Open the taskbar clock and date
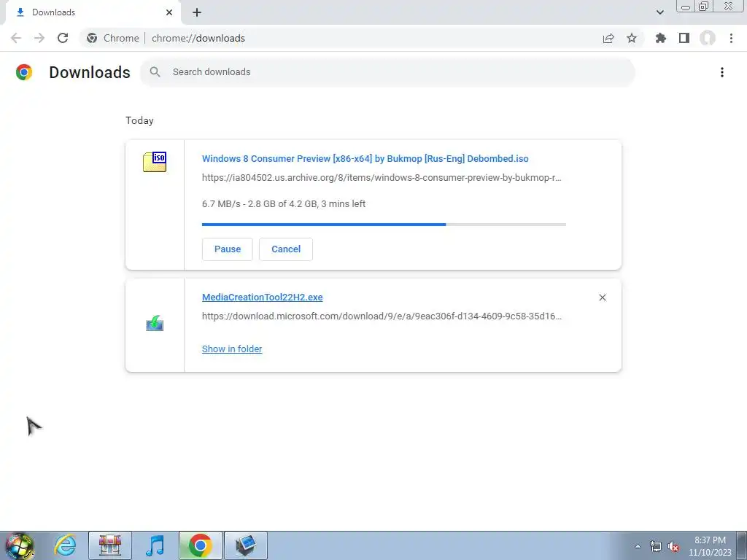Viewport: 747px width, 560px height. coord(710,546)
